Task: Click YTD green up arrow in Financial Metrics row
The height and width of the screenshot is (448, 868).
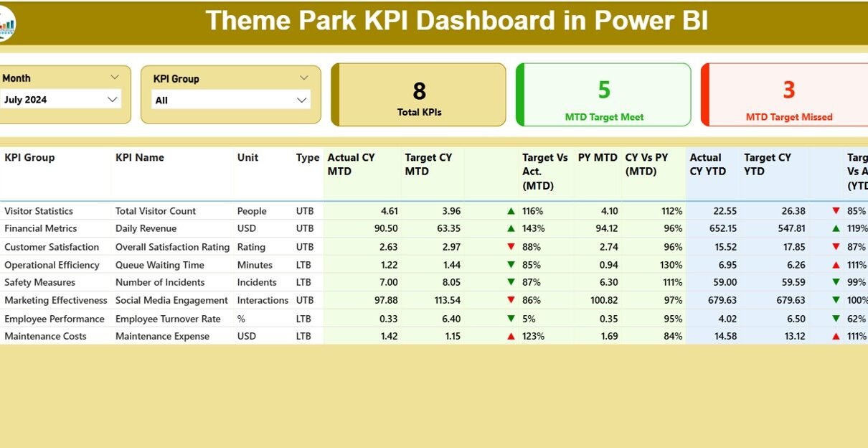Action: (x=836, y=228)
